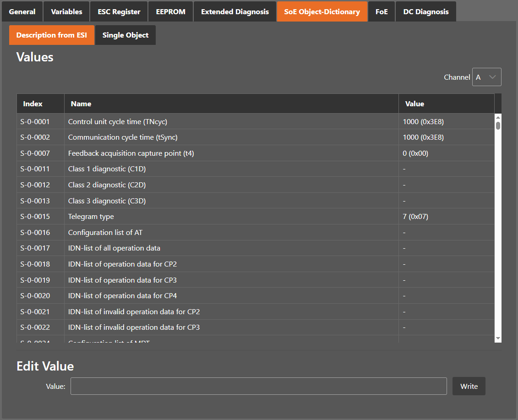Click the Write button

(x=469, y=386)
